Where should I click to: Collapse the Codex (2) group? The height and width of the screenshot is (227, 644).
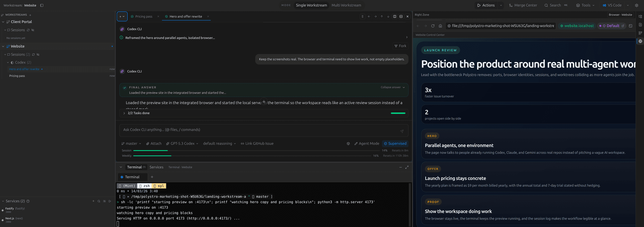[x=8, y=62]
